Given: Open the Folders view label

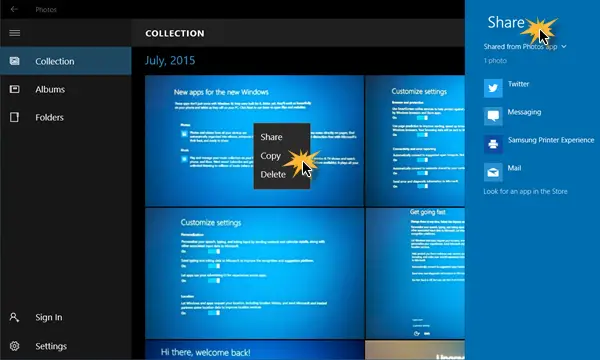Looking at the screenshot, I should pos(49,117).
